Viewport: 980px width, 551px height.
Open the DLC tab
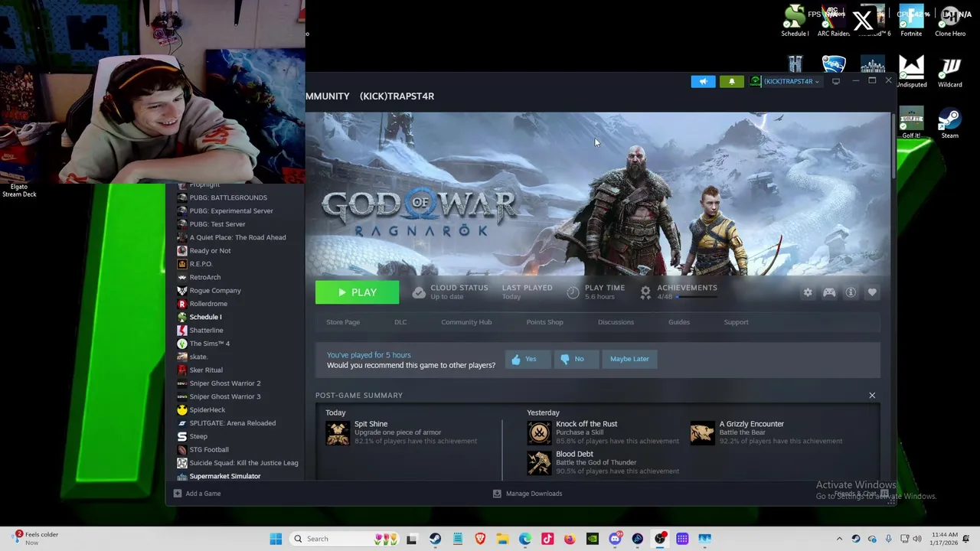[400, 322]
